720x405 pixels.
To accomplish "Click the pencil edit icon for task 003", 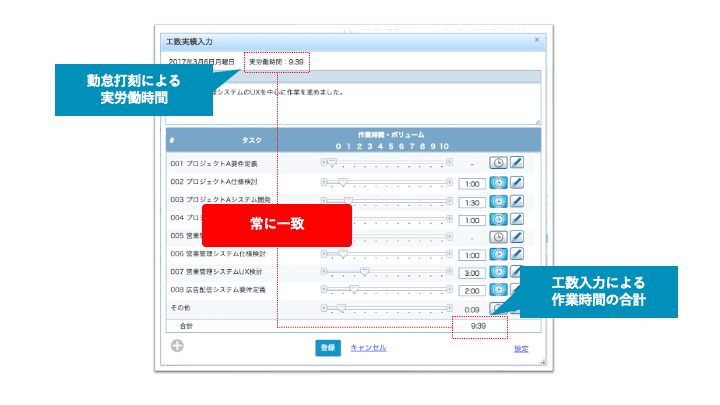I will click(x=517, y=200).
